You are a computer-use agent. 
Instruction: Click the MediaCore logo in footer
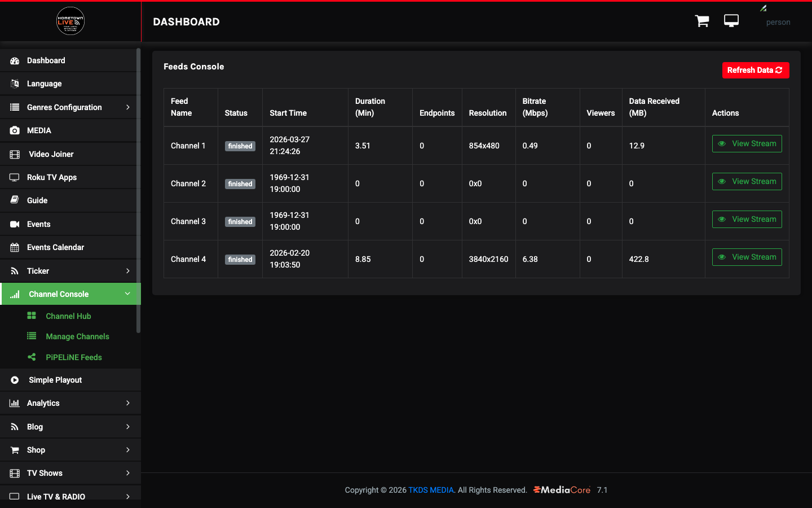tap(562, 490)
